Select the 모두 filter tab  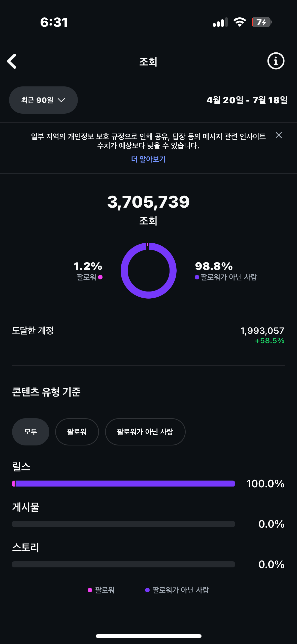coord(31,432)
